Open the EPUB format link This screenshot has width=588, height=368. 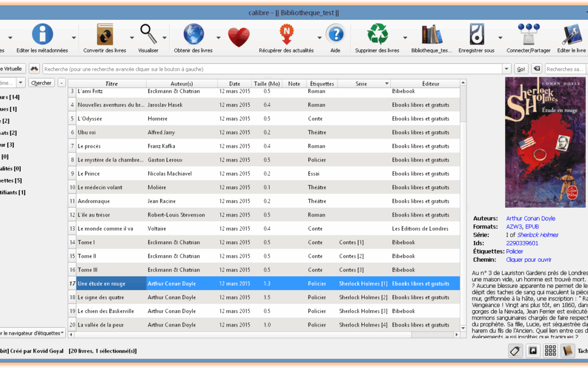tap(532, 226)
